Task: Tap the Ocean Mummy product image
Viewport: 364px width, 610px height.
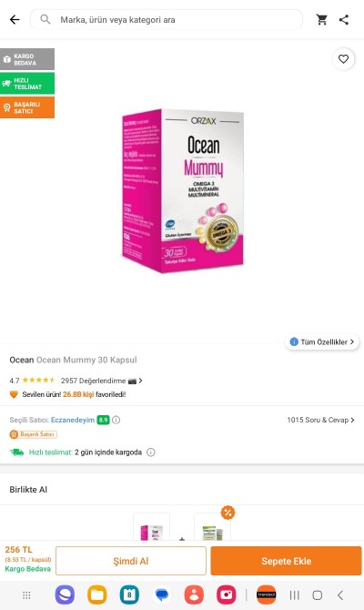Action: pos(183,191)
